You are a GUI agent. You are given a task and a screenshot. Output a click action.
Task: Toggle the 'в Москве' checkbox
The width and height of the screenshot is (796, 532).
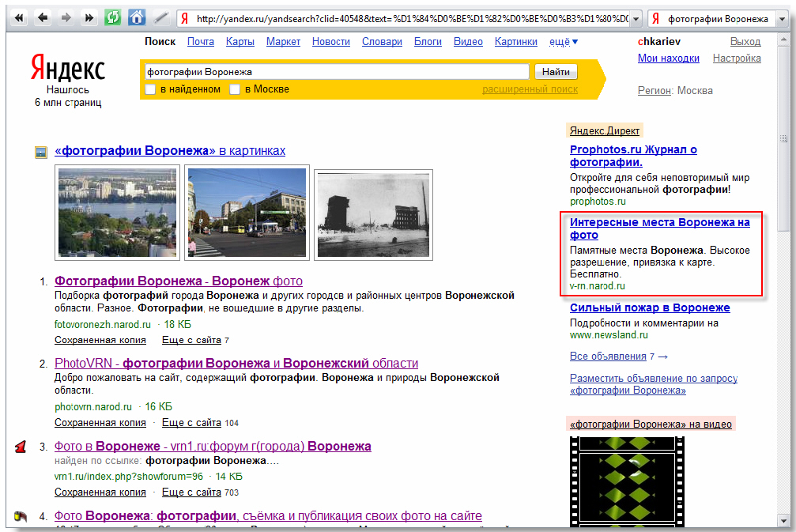pos(235,89)
